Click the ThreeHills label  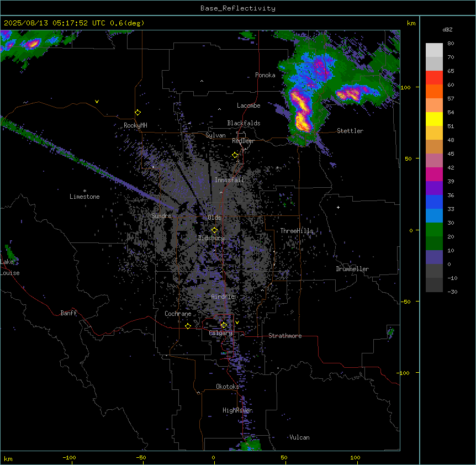[x=297, y=231]
